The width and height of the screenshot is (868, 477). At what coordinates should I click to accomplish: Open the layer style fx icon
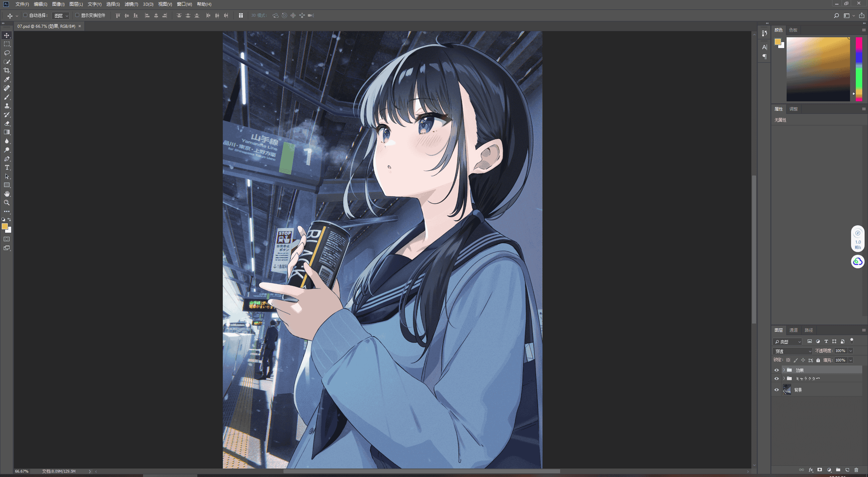pyautogui.click(x=811, y=470)
